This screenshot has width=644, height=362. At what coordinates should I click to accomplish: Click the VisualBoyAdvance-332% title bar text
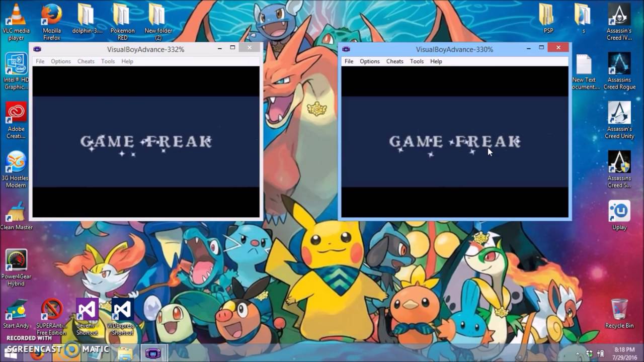[x=145, y=49]
